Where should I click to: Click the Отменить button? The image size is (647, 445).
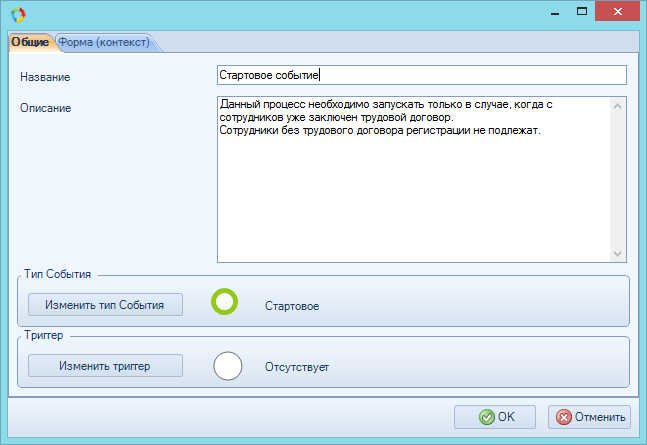(x=589, y=417)
